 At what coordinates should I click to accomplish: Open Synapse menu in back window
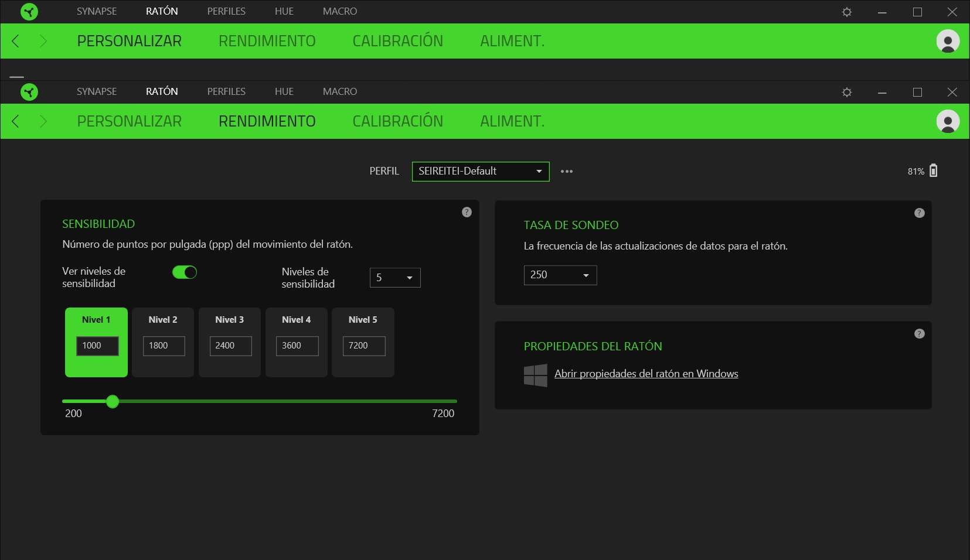[97, 11]
